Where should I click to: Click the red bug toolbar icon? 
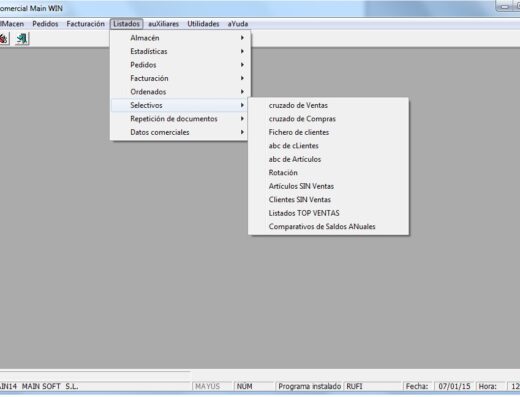click(3, 39)
